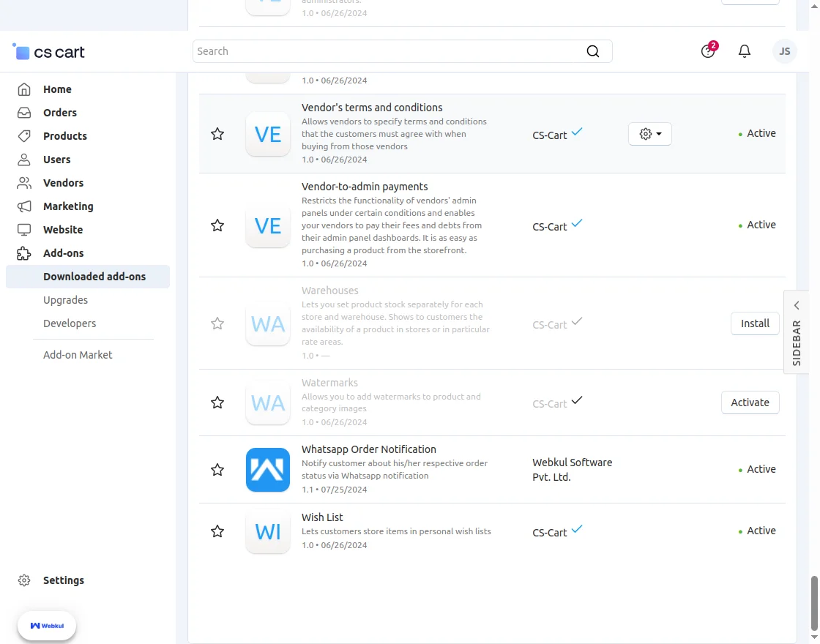Star the Vendor-to-admin payments add-on
The height and width of the screenshot is (644, 820).
[x=217, y=225]
